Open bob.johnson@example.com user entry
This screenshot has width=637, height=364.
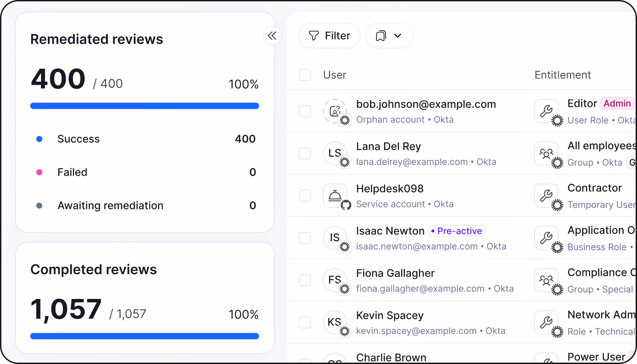click(x=426, y=104)
